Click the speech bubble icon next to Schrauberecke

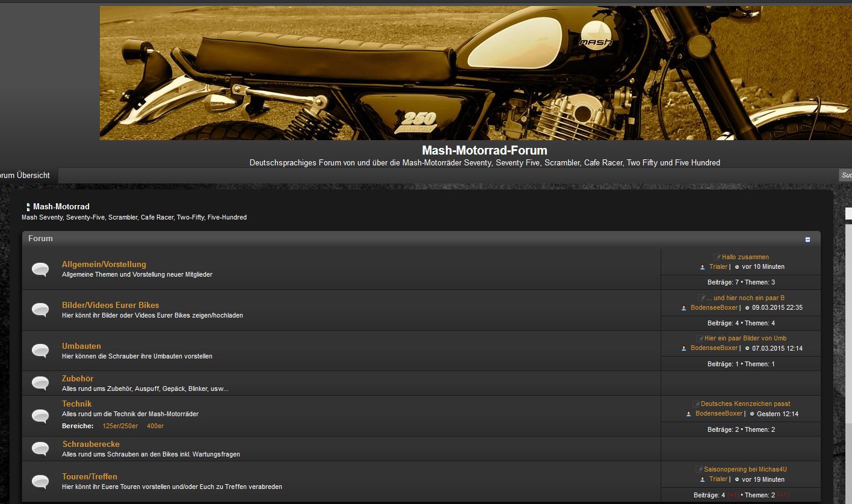[40, 449]
